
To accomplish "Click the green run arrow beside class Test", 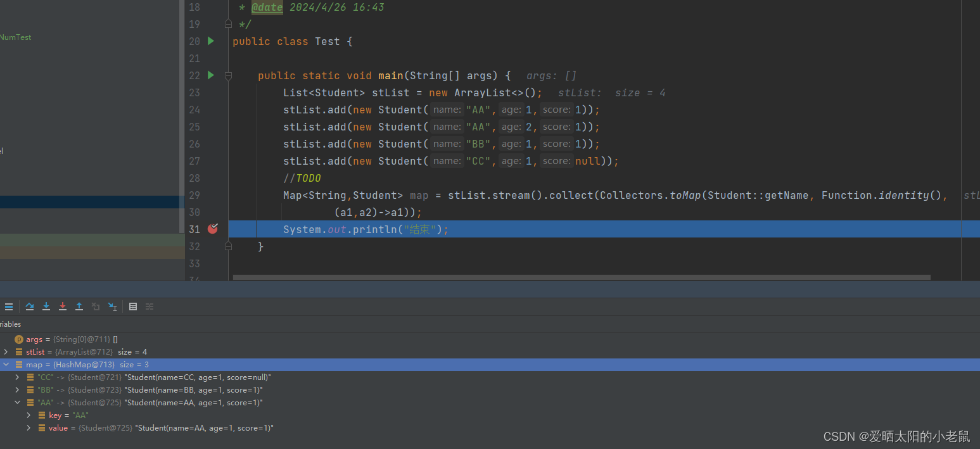I will pos(211,41).
